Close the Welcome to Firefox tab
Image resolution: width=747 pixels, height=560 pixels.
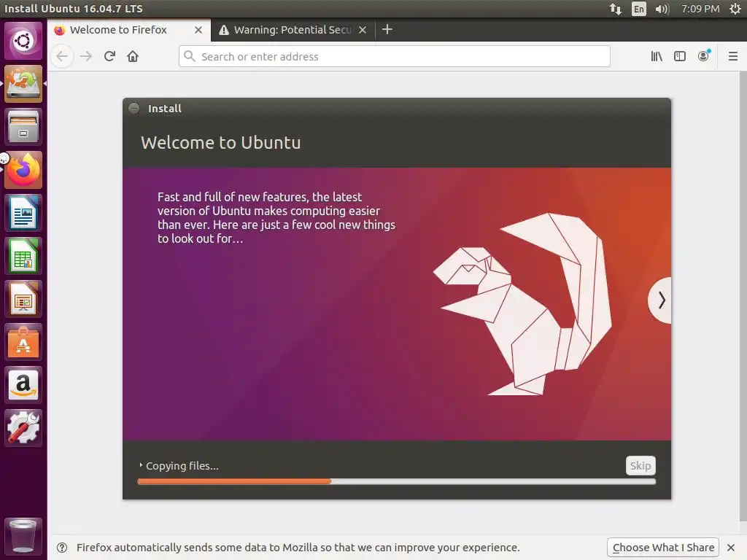coord(198,30)
